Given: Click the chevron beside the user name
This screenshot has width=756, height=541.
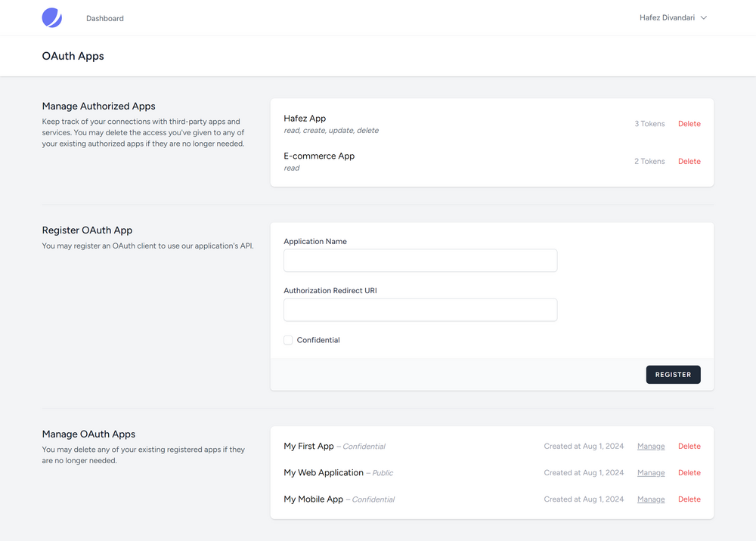Looking at the screenshot, I should coord(703,18).
